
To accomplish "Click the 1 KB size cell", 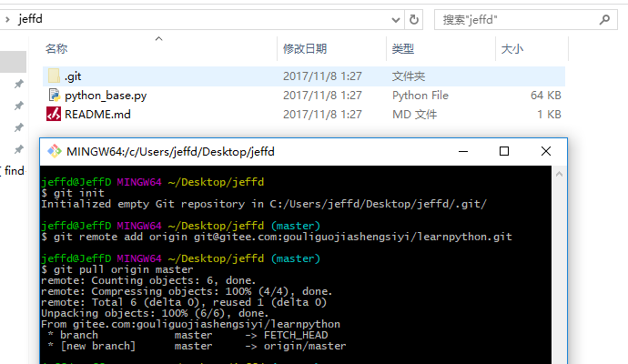I will click(x=549, y=115).
